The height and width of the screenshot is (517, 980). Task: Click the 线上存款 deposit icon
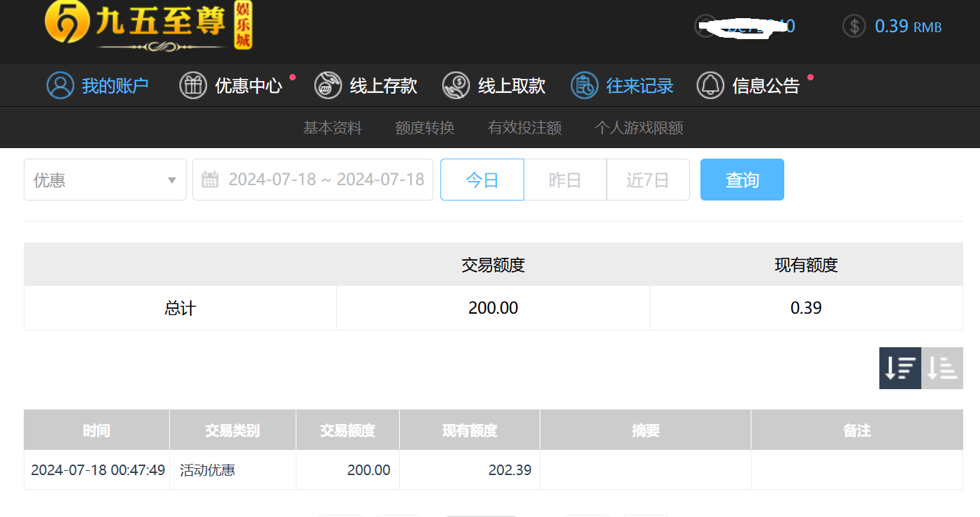[328, 85]
